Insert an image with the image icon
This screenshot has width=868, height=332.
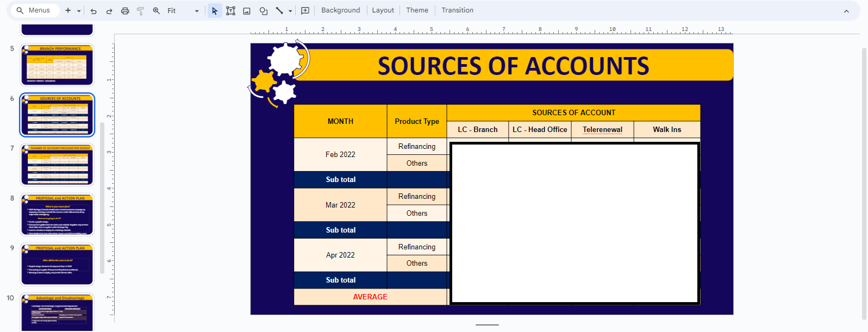click(247, 11)
